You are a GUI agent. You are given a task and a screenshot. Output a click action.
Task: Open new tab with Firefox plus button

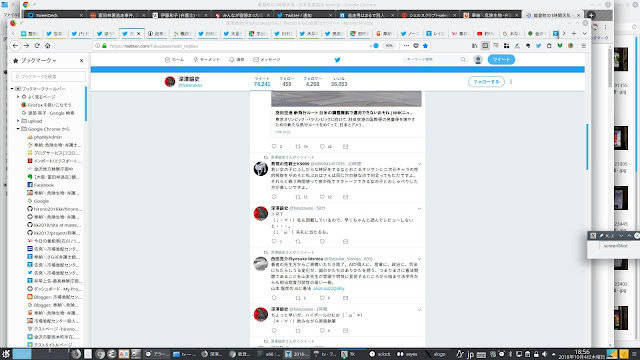574,33
